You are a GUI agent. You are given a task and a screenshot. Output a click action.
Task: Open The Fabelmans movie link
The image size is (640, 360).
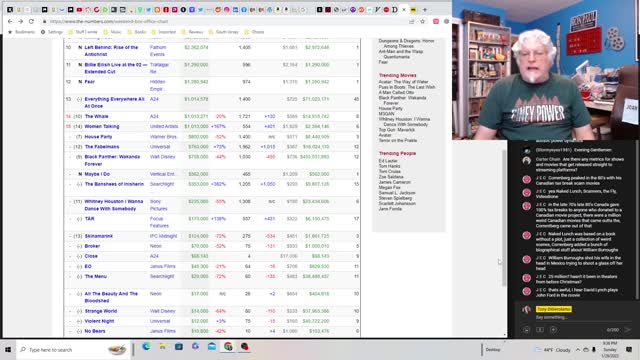(102, 147)
